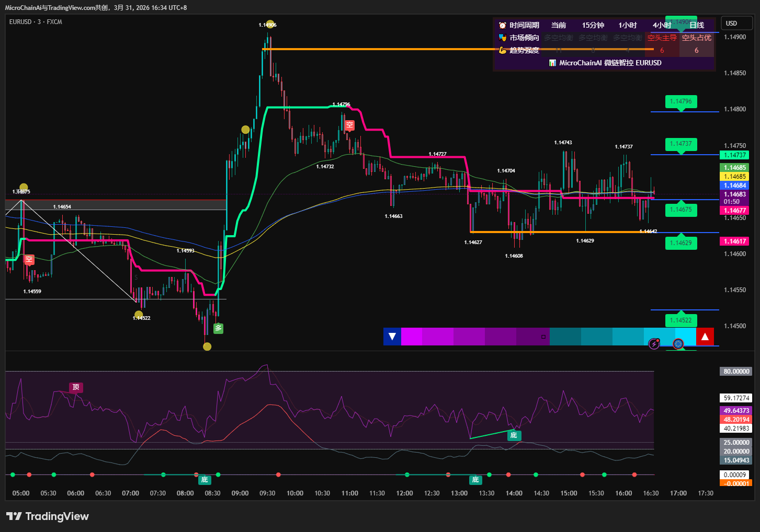Image resolution: width=760 pixels, height=532 pixels.
Task: Click the flexed arm icon beside 趋势强度
Action: pos(503,50)
